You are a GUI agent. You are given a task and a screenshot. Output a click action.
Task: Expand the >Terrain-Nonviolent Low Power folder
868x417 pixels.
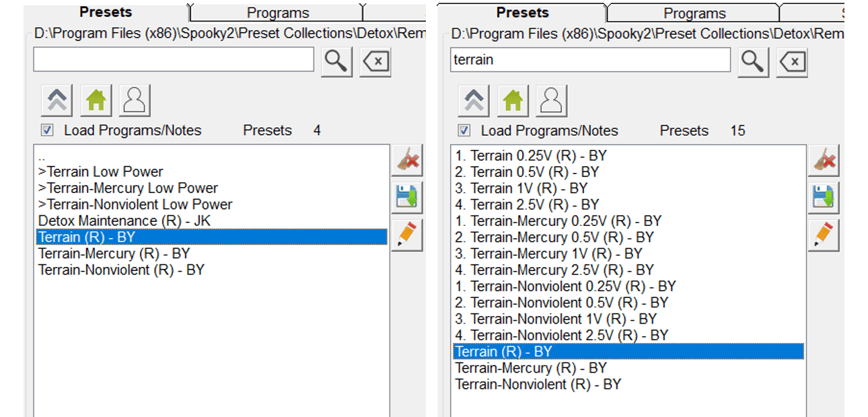(135, 204)
